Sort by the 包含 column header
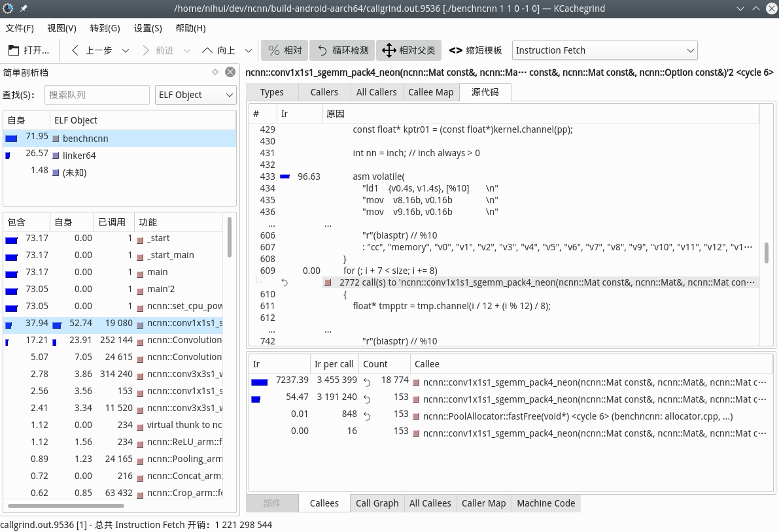The width and height of the screenshot is (779, 532). tap(26, 222)
